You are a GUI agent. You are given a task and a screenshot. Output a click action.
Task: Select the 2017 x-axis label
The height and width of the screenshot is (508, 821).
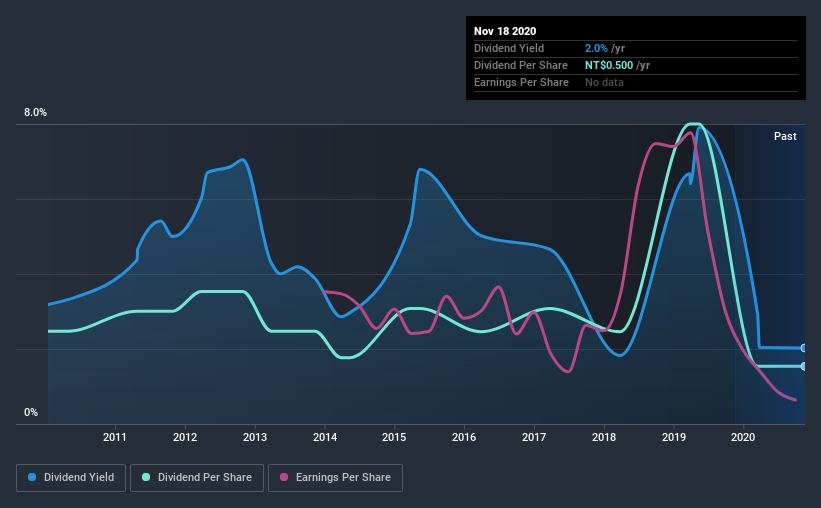coord(534,437)
